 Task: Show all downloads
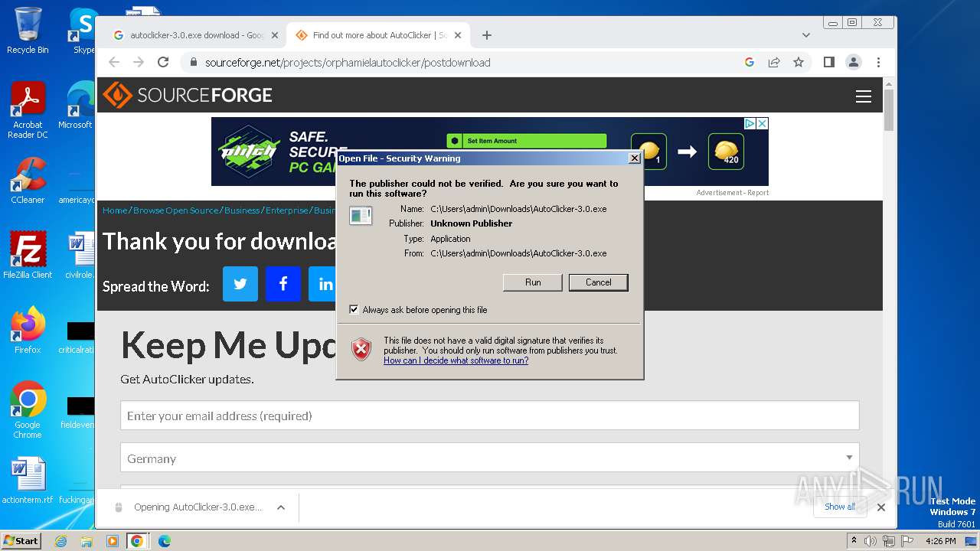[840, 507]
